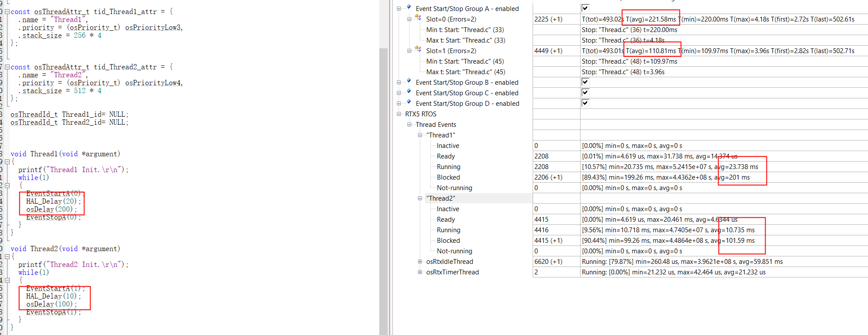Image resolution: width=868 pixels, height=335 pixels.
Task: Expand Event Start/Stop Group C node
Action: click(399, 93)
